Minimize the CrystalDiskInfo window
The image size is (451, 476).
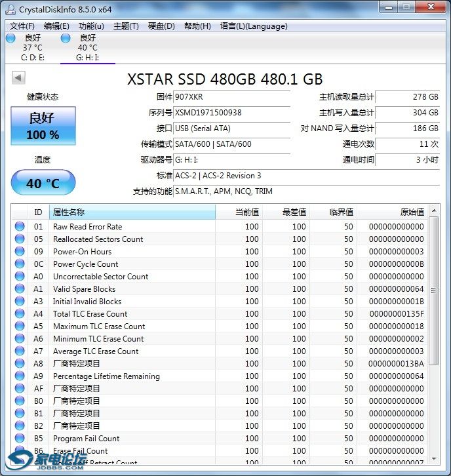click(x=389, y=7)
